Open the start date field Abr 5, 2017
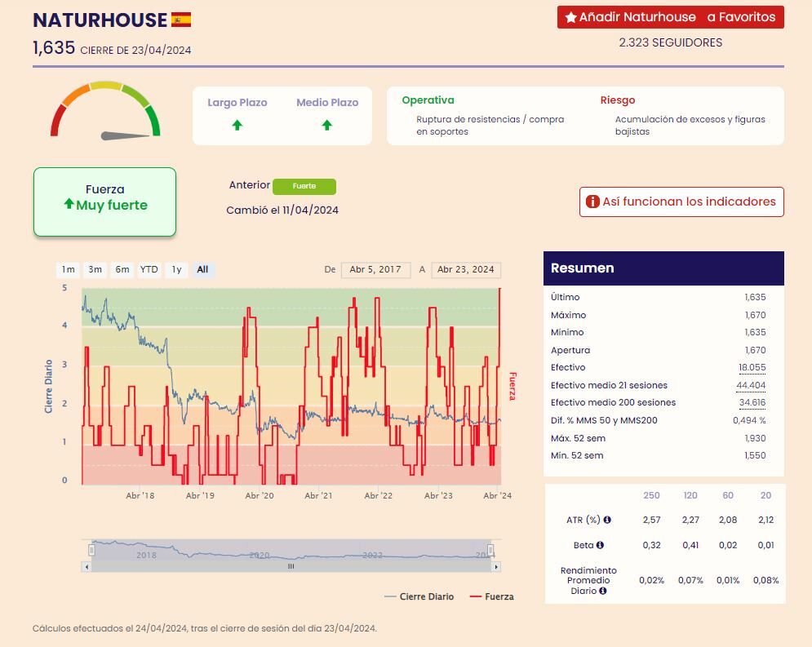The width and height of the screenshot is (812, 647). point(375,269)
